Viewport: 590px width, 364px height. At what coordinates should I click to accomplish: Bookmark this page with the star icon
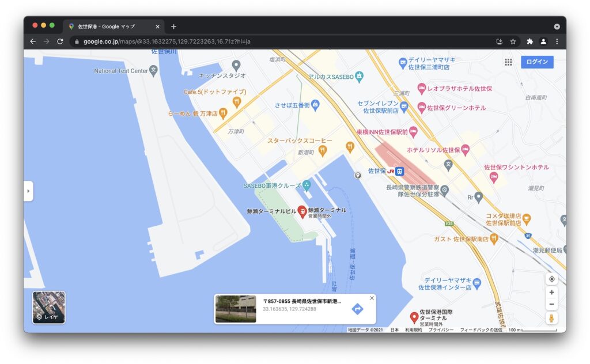[513, 41]
